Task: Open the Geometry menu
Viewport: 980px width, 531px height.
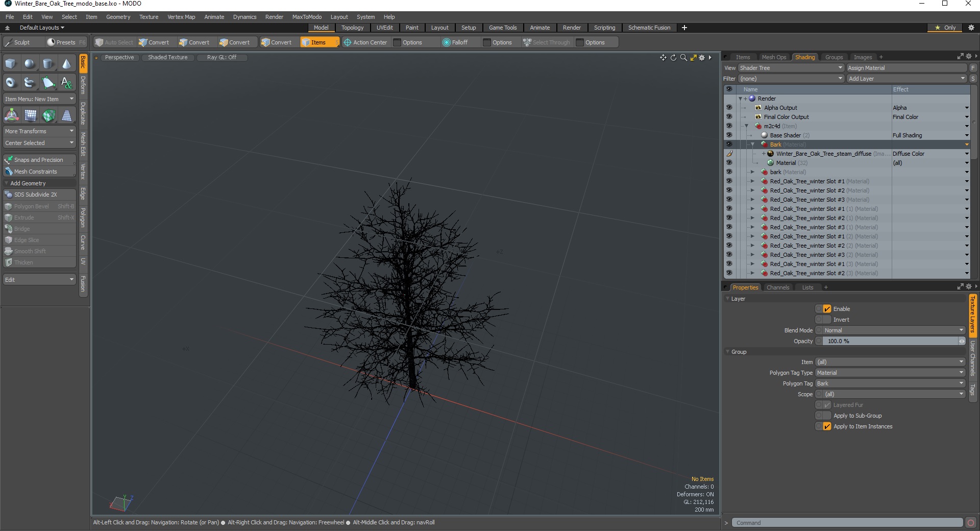Action: [x=118, y=17]
